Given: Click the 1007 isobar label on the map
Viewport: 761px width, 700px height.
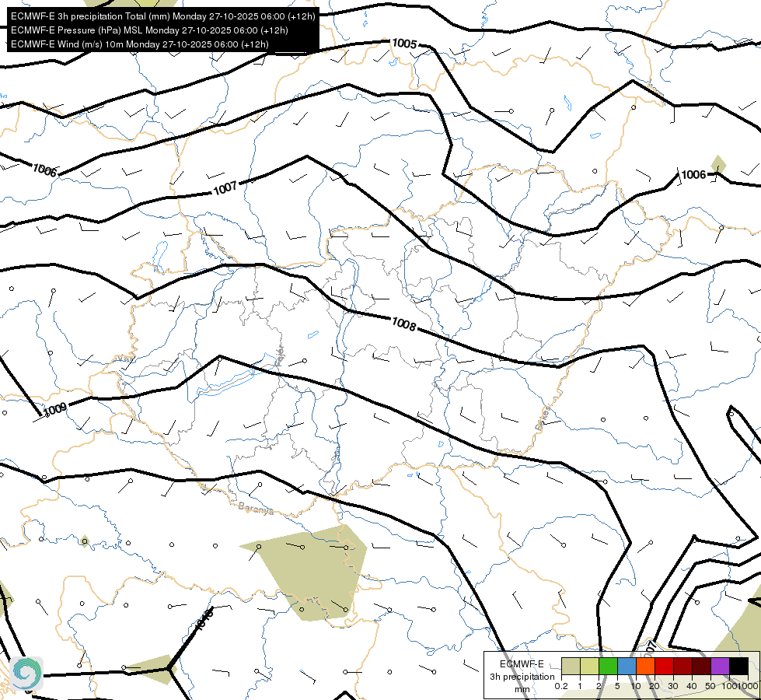Looking at the screenshot, I should click(x=225, y=188).
